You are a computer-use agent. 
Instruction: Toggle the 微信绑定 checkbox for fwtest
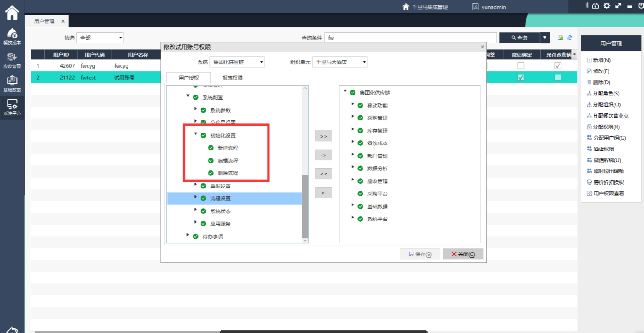521,78
